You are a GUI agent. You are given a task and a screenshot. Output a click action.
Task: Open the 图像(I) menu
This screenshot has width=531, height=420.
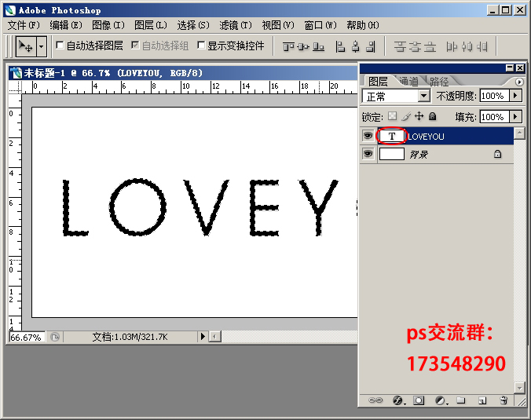(x=108, y=25)
